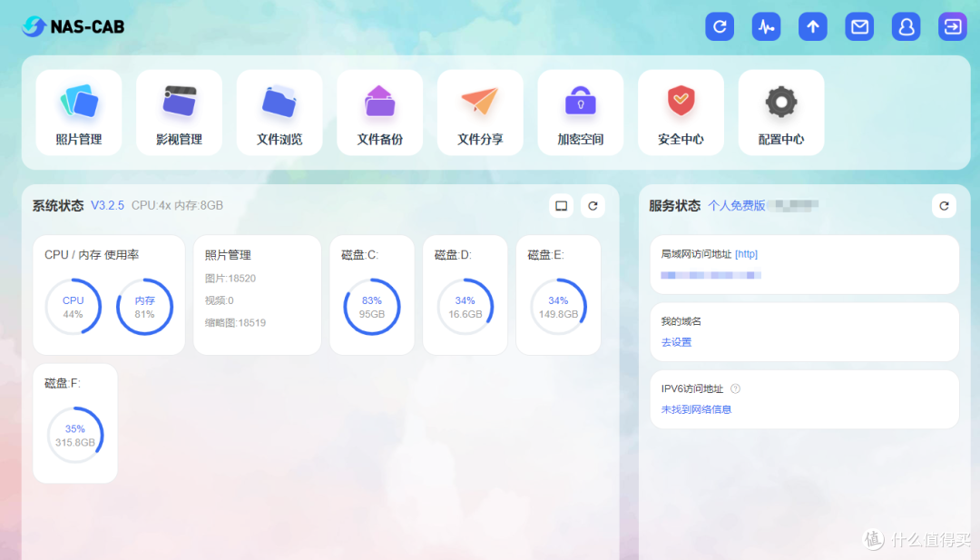Click the IPV6访问地址 help question mark
This screenshot has width=980, height=560.
click(x=735, y=388)
